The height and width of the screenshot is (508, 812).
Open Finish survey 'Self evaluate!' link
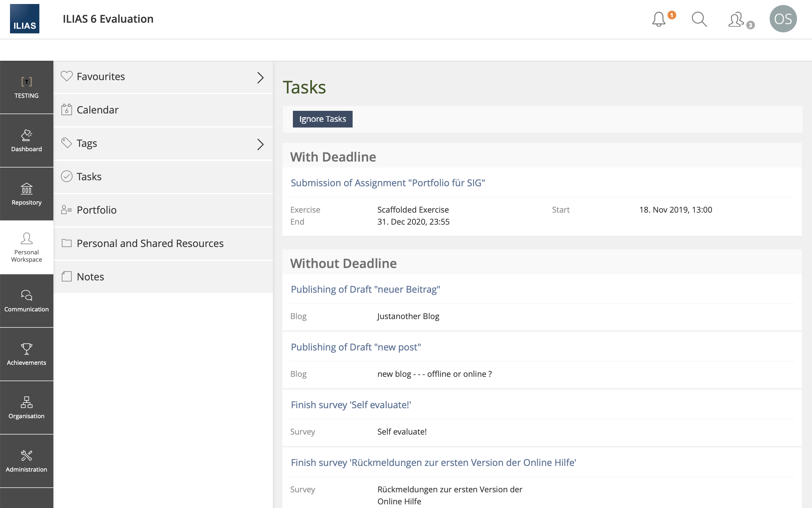[x=351, y=405]
